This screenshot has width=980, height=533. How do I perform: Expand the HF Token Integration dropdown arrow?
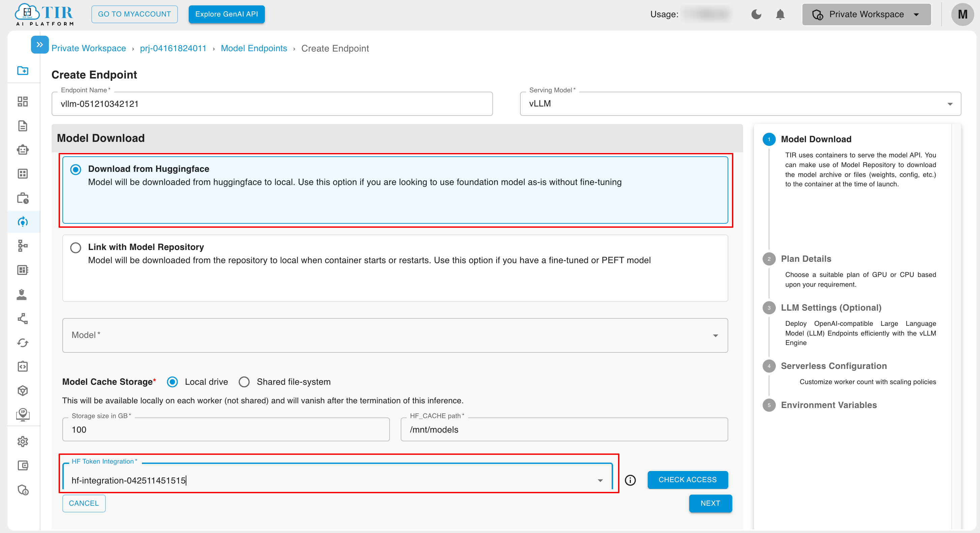point(600,480)
